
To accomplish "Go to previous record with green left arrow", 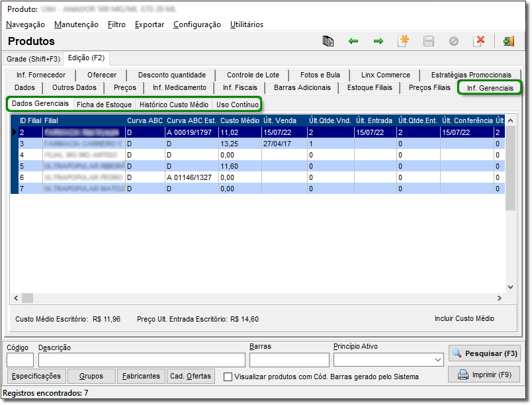I will pyautogui.click(x=353, y=41).
